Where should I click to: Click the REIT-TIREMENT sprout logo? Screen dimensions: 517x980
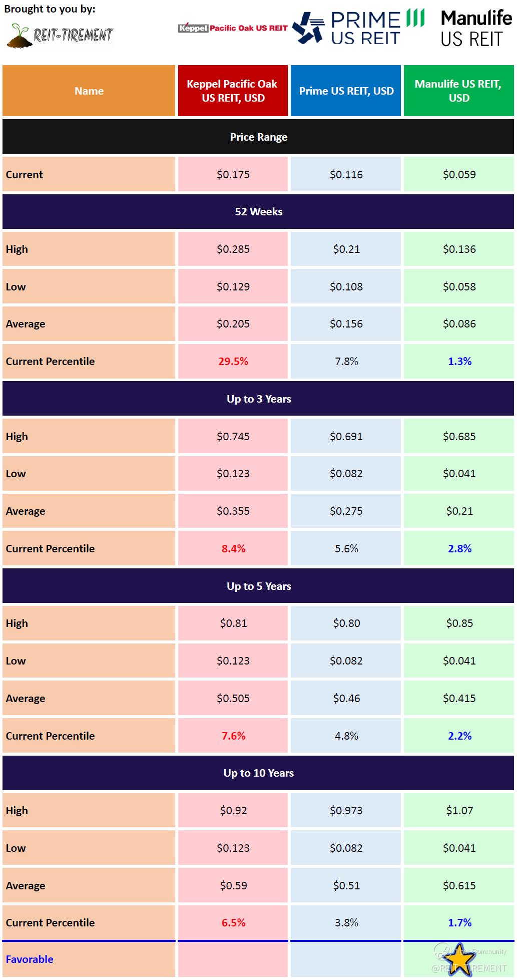point(60,35)
